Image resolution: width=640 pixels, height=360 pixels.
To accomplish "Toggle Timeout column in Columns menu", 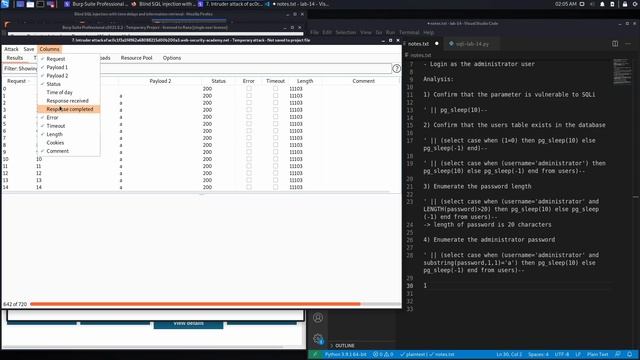I will [68, 126].
